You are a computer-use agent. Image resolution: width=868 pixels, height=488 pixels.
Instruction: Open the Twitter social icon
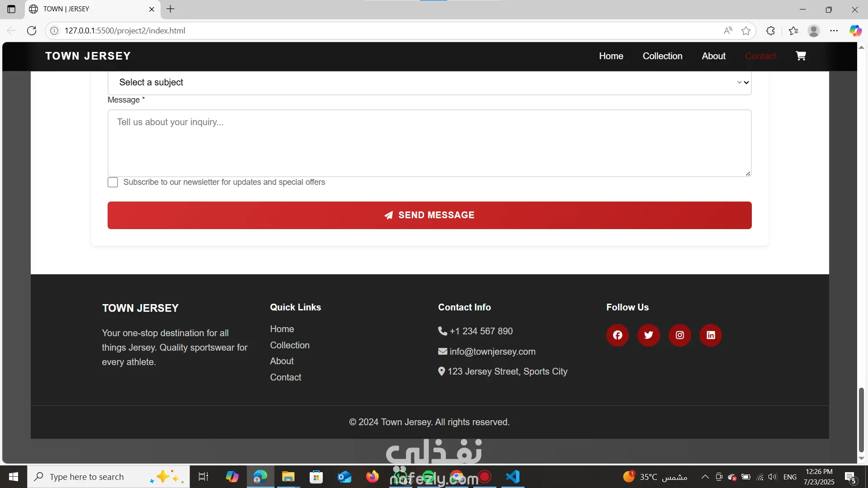pos(648,335)
